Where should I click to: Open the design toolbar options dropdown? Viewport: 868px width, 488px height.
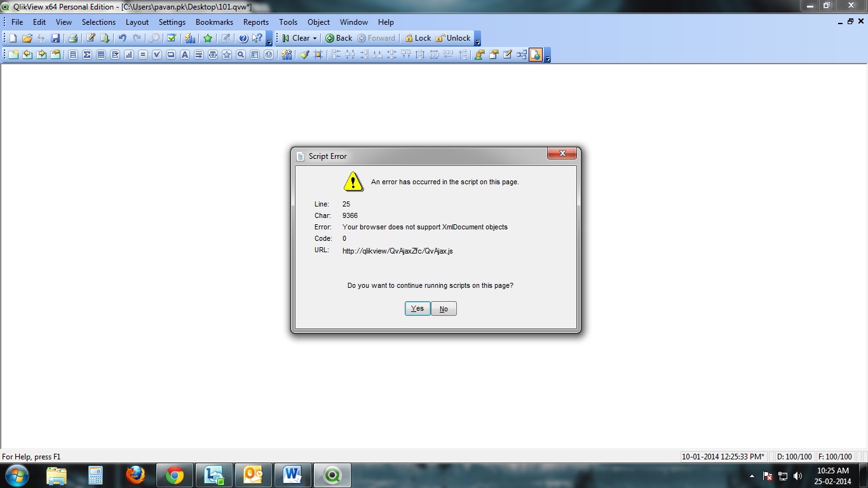click(x=548, y=55)
